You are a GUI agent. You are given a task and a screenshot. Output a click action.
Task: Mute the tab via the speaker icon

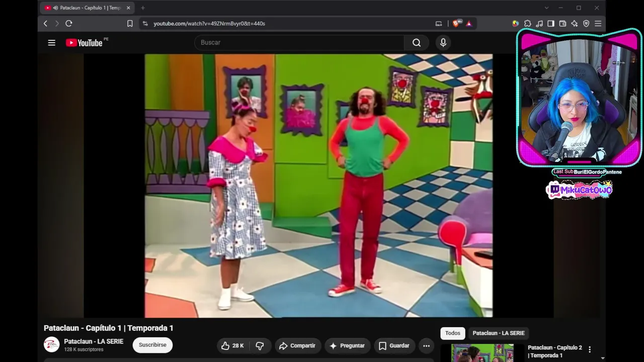point(55,8)
